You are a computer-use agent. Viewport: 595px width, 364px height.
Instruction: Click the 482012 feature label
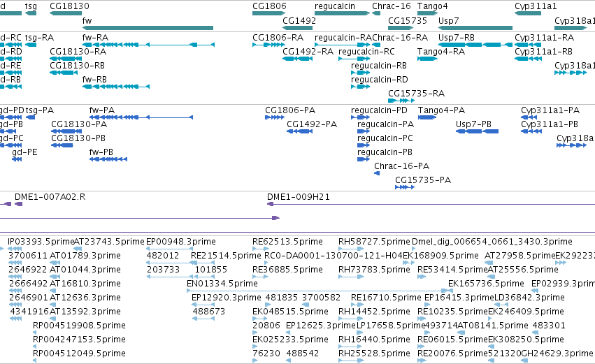(163, 256)
